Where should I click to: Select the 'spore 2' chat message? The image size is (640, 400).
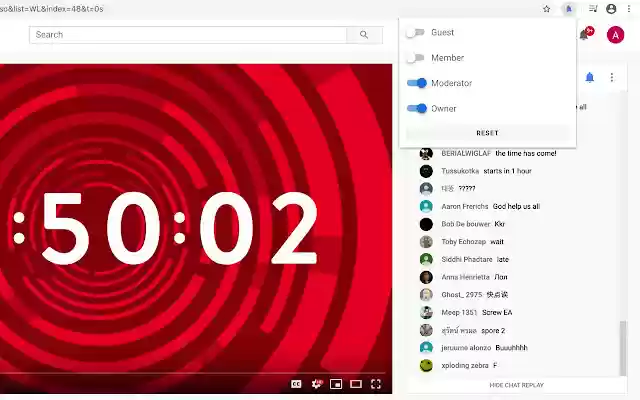[x=493, y=331]
